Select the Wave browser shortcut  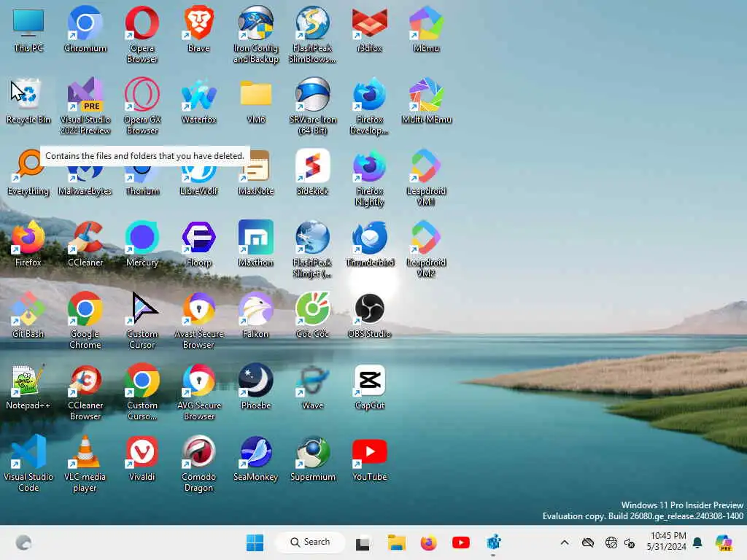pos(312,386)
